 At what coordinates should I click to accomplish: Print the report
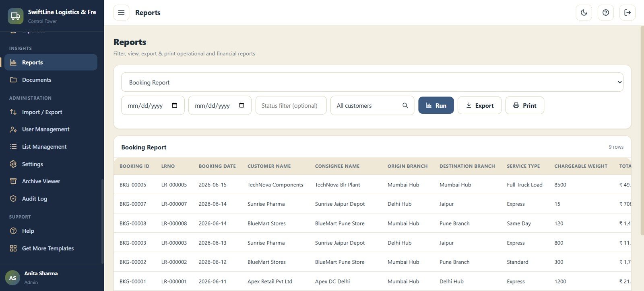pyautogui.click(x=524, y=105)
